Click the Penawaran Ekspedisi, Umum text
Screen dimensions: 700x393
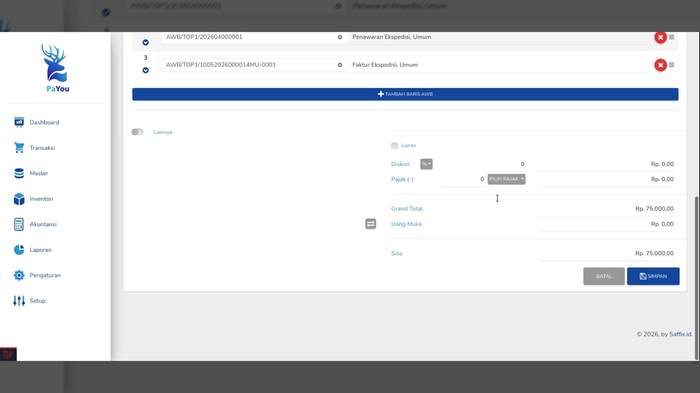[x=392, y=37]
